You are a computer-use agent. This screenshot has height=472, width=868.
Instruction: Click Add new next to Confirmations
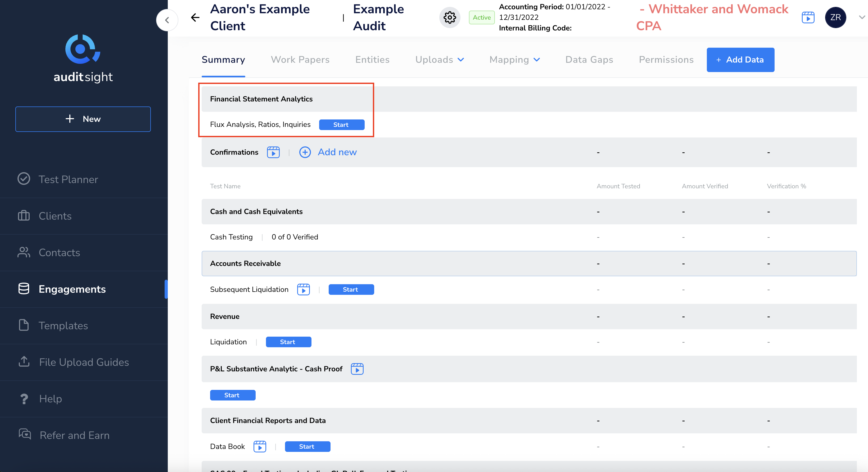tap(337, 152)
